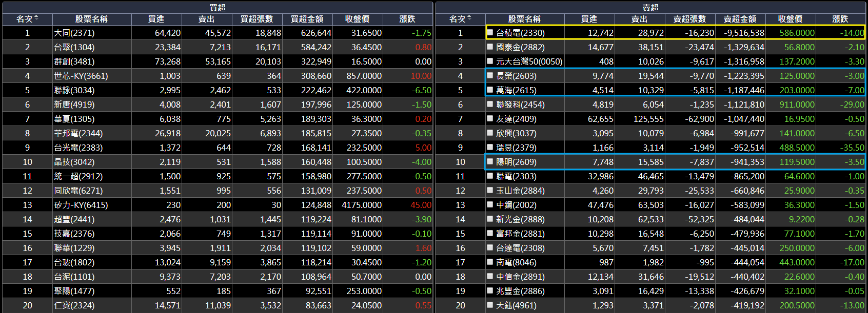Sort by the 買超張數 column header

click(x=257, y=19)
